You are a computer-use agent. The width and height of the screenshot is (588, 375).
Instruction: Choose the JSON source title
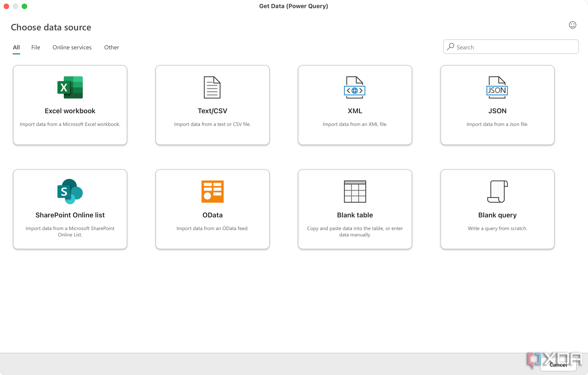pos(497,111)
